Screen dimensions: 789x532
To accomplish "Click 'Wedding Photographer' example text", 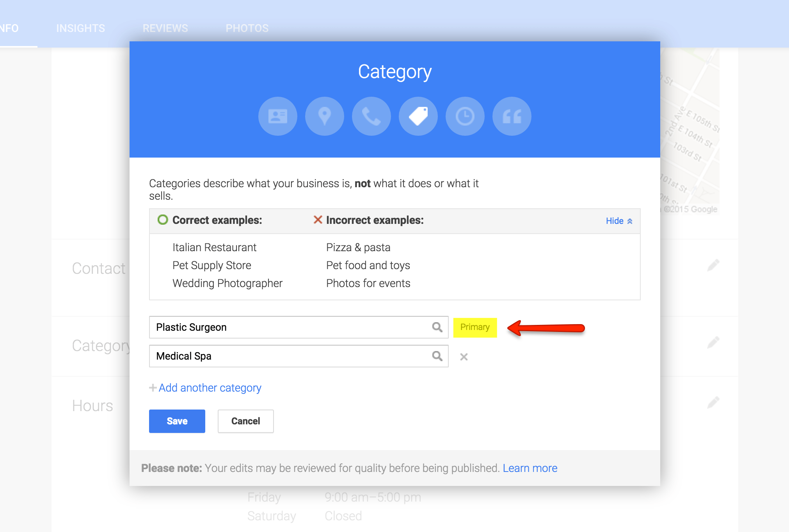I will pyautogui.click(x=227, y=283).
